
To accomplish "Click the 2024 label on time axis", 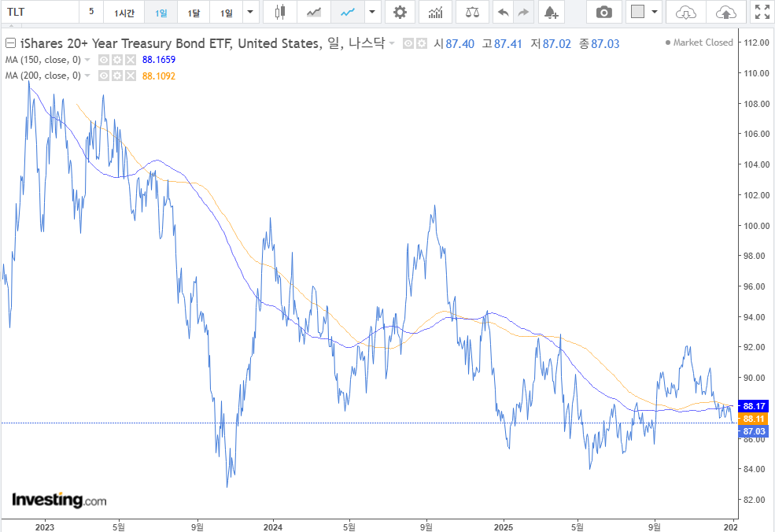I will [x=273, y=527].
